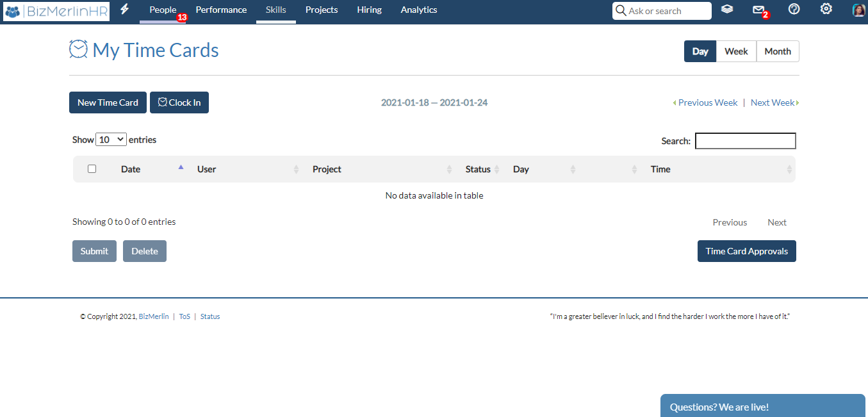The height and width of the screenshot is (417, 868).
Task: Open the layers stack icon in top bar
Action: coord(727,9)
